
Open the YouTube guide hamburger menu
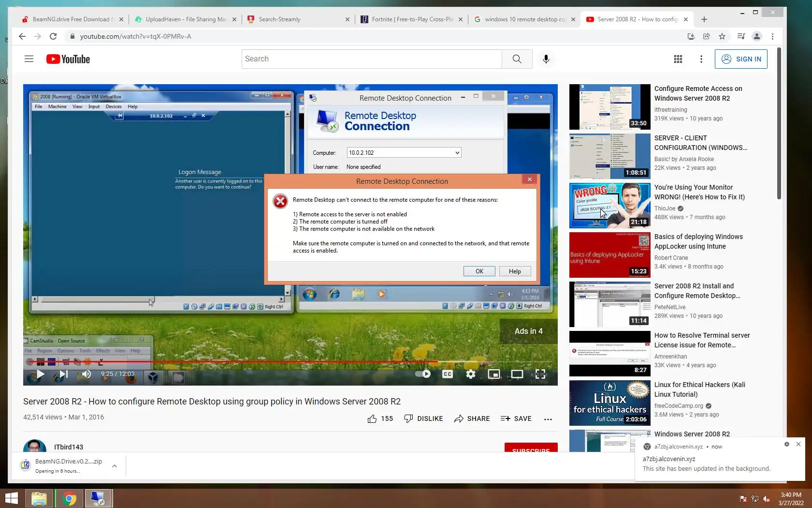29,59
